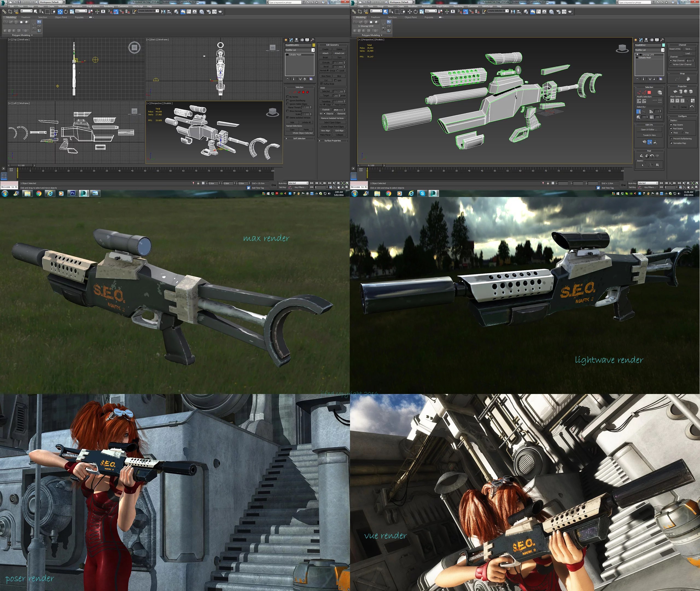Viewport: 700px width, 591px height.
Task: Switch to Object Paint ribbon tab in left window
Action: tap(61, 17)
